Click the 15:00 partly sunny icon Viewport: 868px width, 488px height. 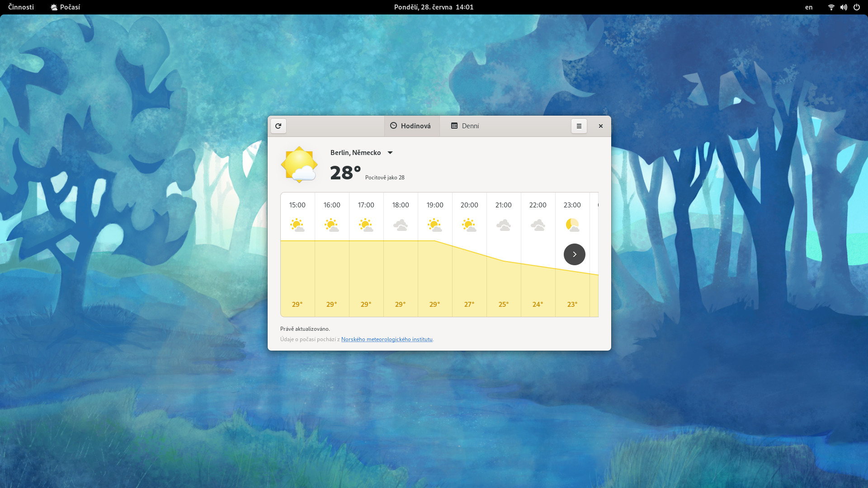pyautogui.click(x=297, y=225)
